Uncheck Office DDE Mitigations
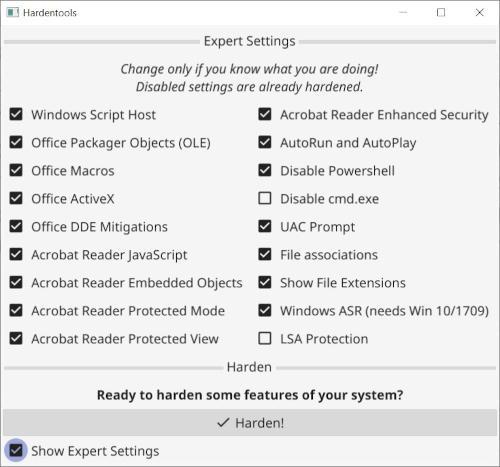 (x=16, y=226)
